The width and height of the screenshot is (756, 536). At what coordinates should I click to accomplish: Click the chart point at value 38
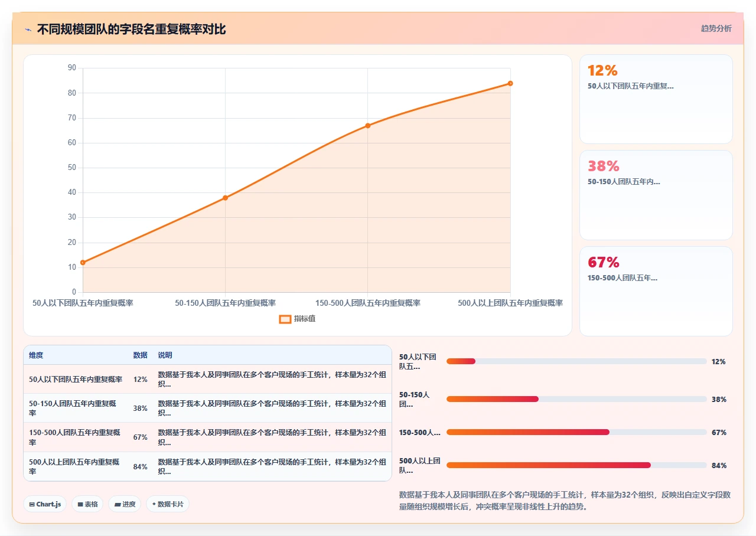[225, 198]
